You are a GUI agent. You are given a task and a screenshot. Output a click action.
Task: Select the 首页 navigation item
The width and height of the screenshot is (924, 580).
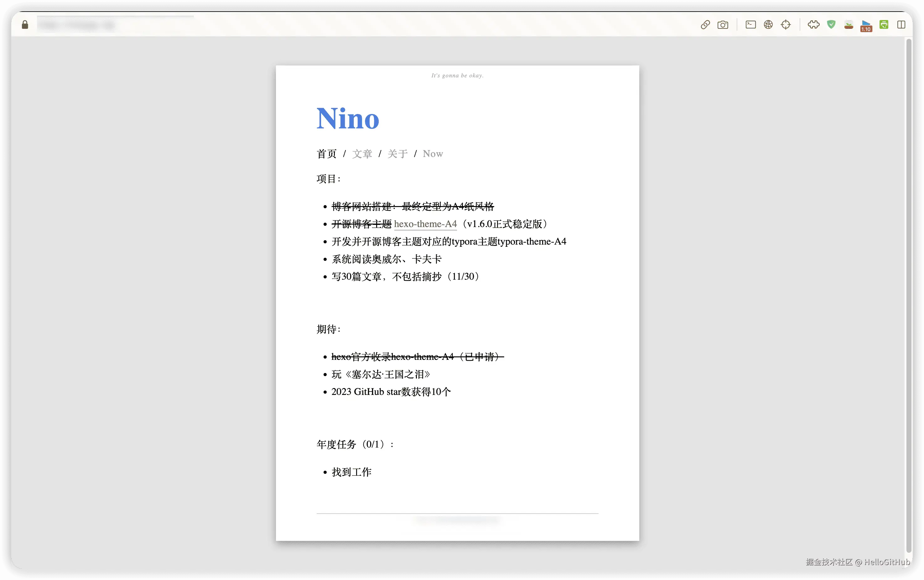click(x=326, y=154)
